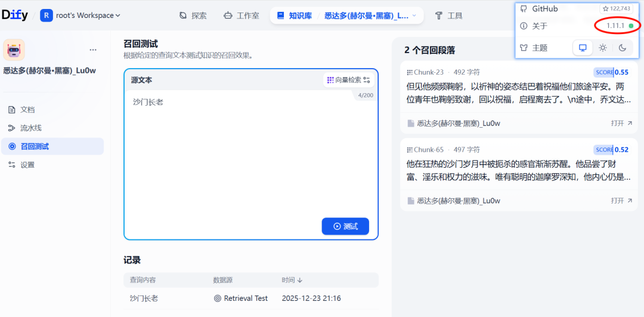Expand the 悉达多 knowledge base name dropdown
The image size is (644, 317).
[370, 16]
